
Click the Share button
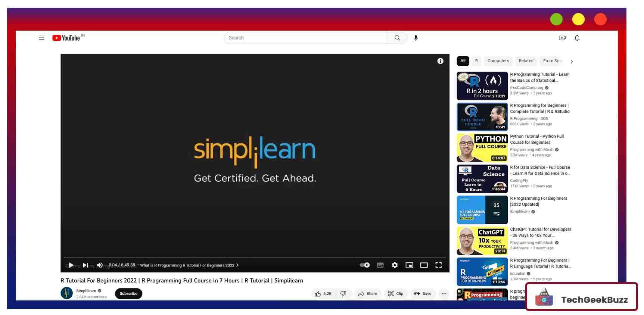point(367,294)
